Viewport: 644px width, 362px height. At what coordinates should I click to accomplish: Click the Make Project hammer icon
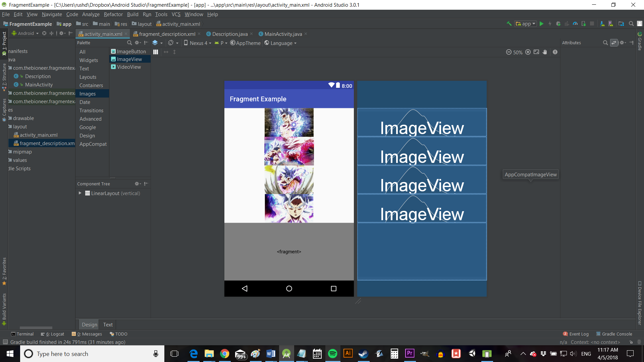pos(509,24)
